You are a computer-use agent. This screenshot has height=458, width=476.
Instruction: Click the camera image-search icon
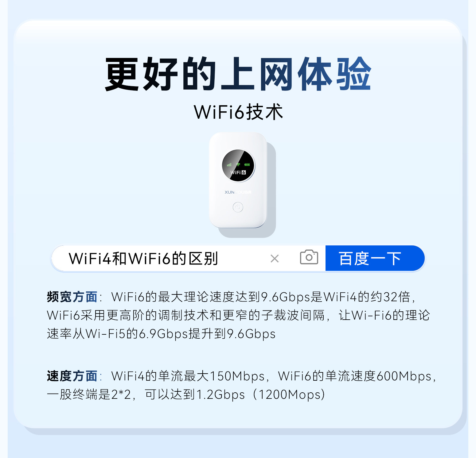pos(309,257)
